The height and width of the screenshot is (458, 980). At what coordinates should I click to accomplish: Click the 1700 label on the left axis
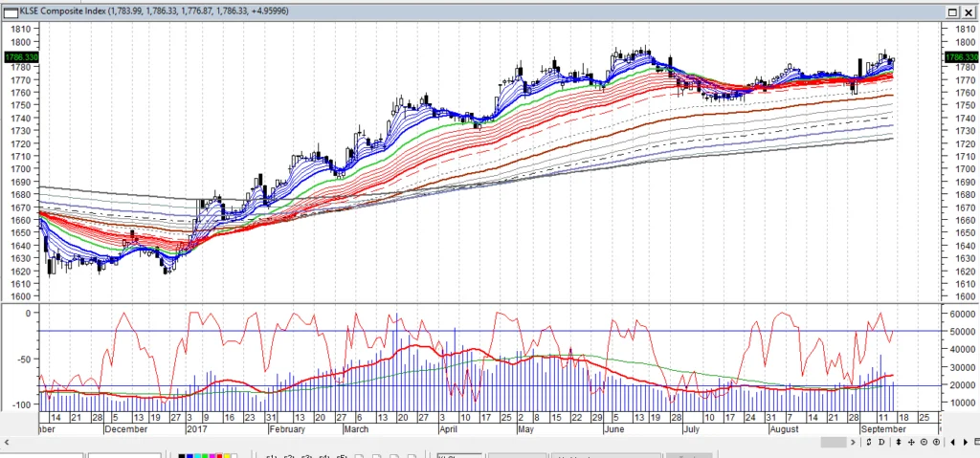tap(20, 168)
